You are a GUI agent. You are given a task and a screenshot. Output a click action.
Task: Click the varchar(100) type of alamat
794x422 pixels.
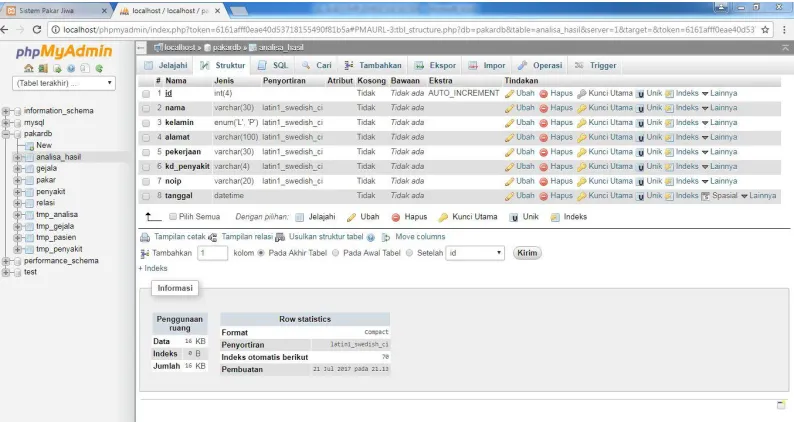pos(236,137)
